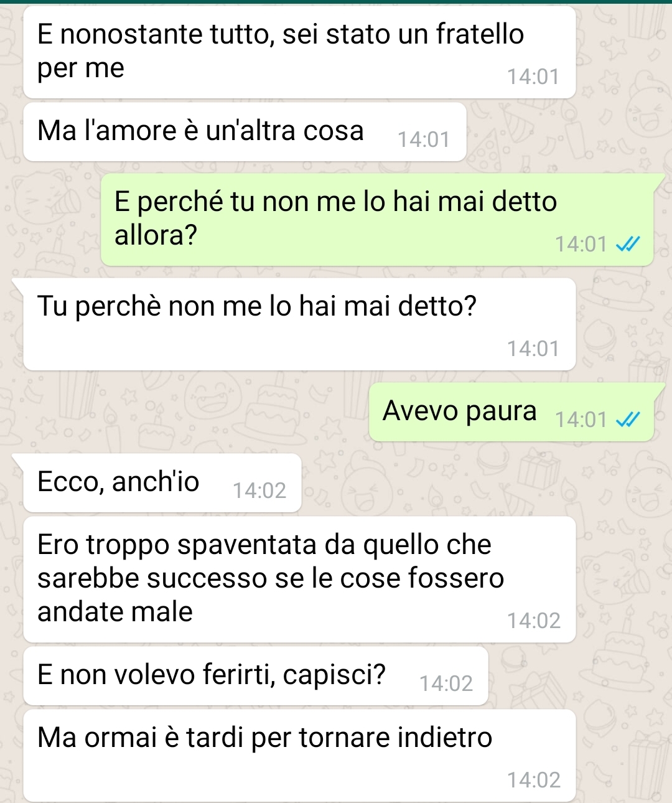The width and height of the screenshot is (672, 803).
Task: Tap 14:02 timestamp on 'Ecco, anch'io' message
Action: (x=259, y=491)
